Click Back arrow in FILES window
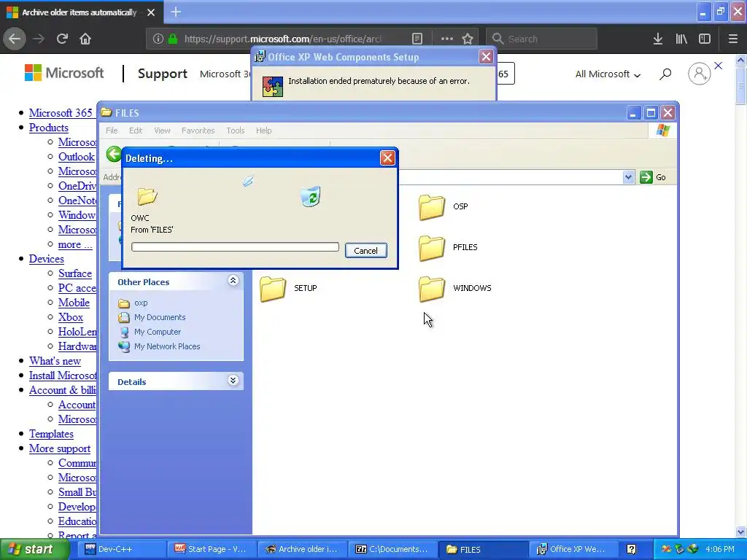Image resolution: width=747 pixels, height=560 pixels. 113,154
